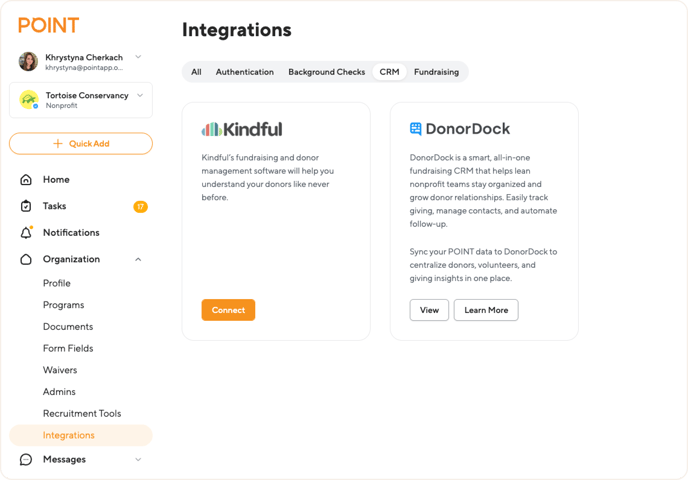Click Learn More on DonorDock card
This screenshot has width=688, height=480.
[486, 310]
